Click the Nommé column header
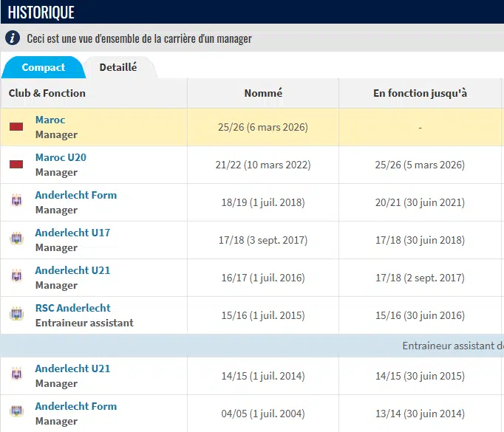 coord(263,93)
